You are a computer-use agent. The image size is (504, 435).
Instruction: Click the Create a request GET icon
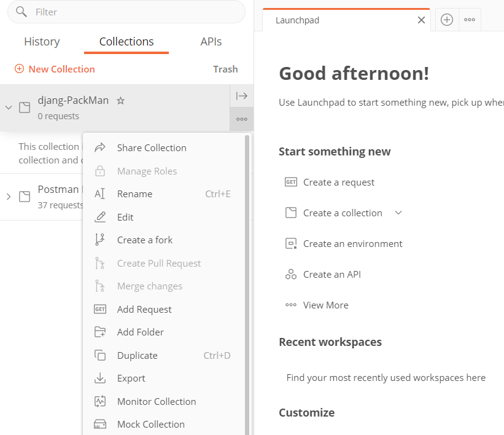[291, 182]
